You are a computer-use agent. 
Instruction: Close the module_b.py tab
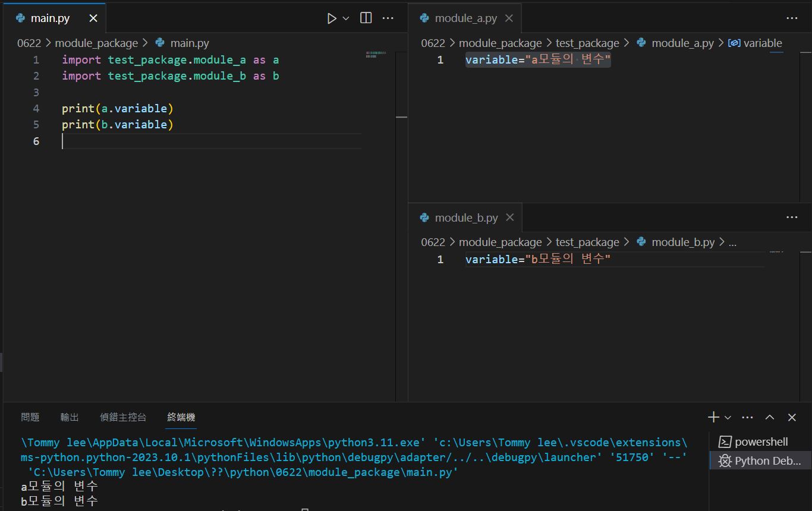pos(509,217)
